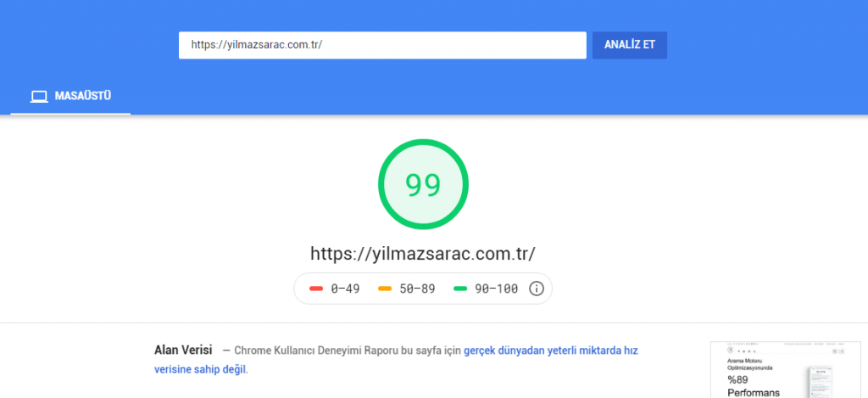Select the MASAÜSTÜ tab
The height and width of the screenshot is (398, 868).
70,97
